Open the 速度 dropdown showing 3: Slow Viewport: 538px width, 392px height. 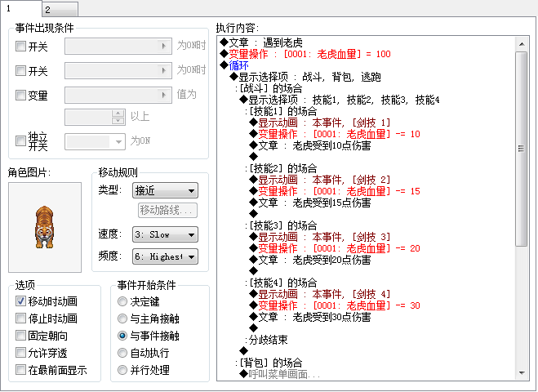(165, 234)
